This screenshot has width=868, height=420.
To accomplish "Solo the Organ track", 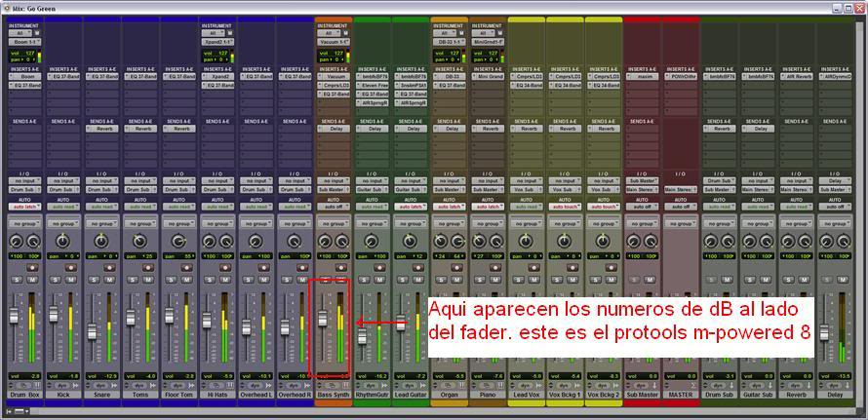I will pyautogui.click(x=441, y=280).
